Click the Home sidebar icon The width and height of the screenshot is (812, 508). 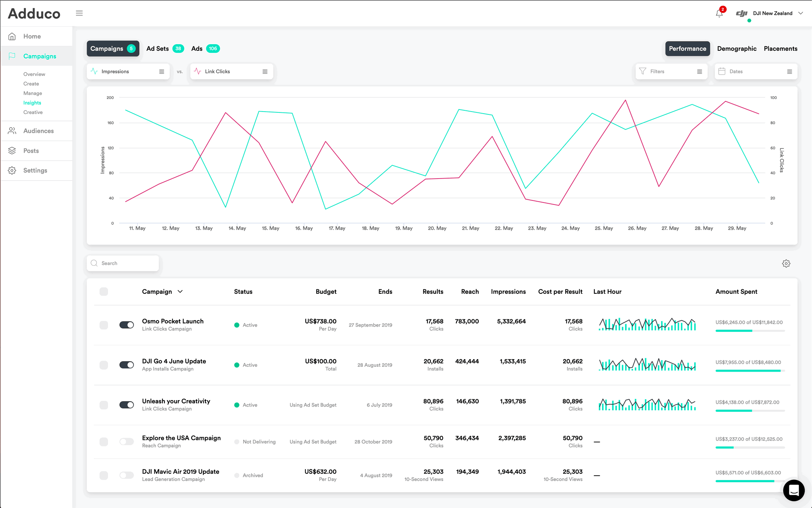tap(12, 37)
